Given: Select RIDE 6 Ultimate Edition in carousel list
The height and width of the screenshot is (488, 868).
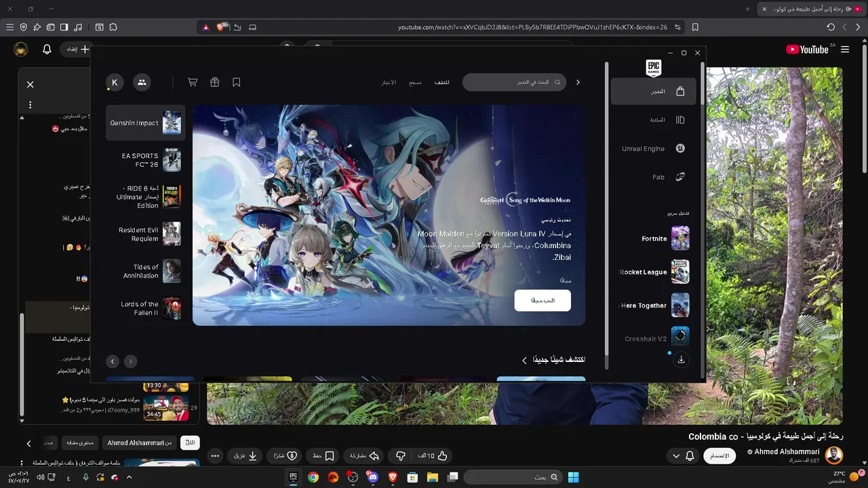Looking at the screenshot, I should click(145, 197).
